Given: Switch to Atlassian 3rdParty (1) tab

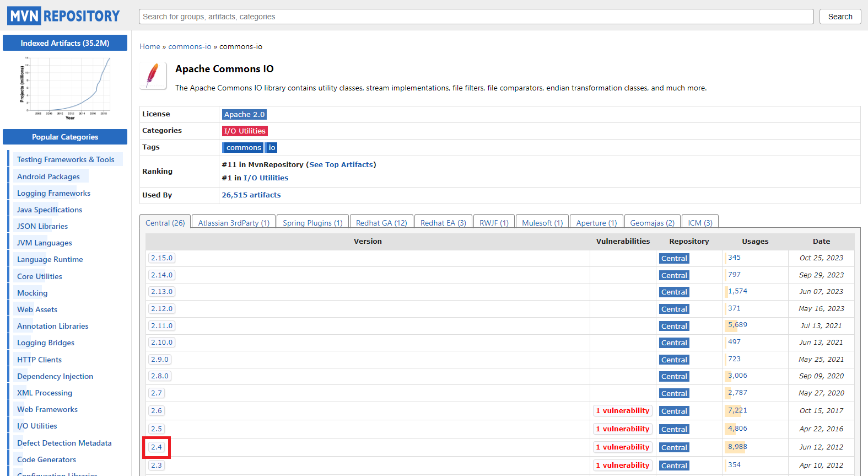Looking at the screenshot, I should coord(234,222).
